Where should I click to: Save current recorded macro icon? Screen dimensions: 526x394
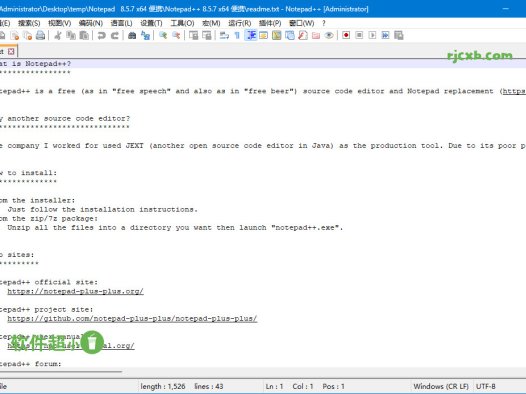point(399,35)
